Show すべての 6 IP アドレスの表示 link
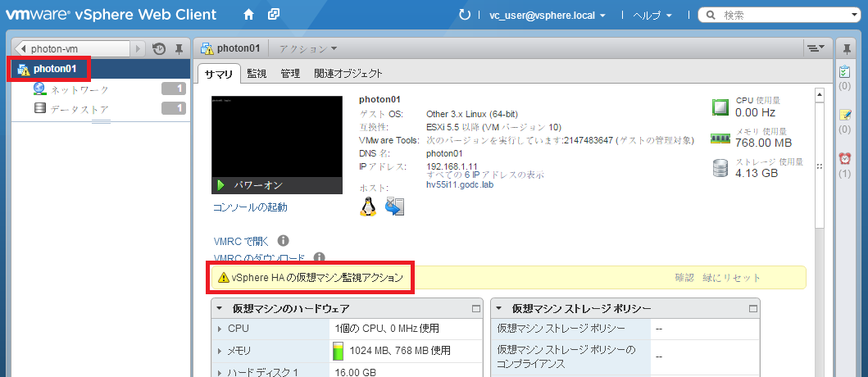868x377 pixels. click(x=485, y=175)
